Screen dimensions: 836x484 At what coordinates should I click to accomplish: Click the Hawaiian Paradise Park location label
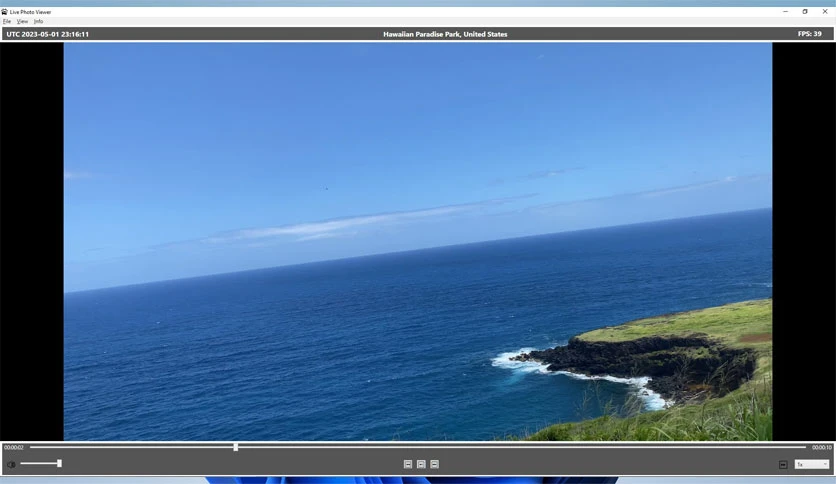click(x=445, y=34)
